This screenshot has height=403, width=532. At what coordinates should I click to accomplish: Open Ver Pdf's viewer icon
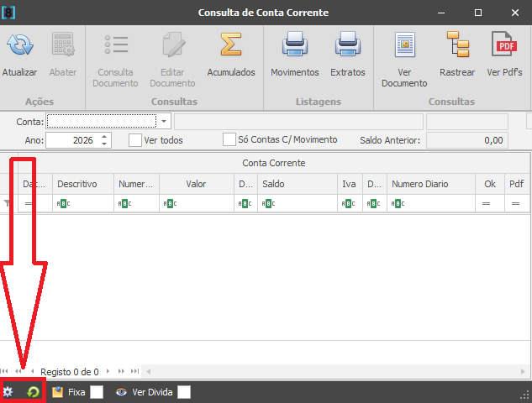[504, 45]
